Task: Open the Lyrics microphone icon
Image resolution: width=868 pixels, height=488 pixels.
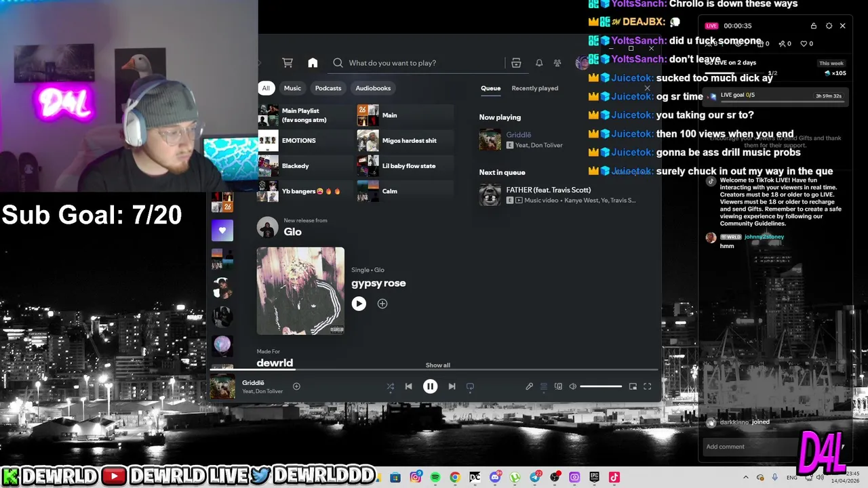Action: coord(529,386)
